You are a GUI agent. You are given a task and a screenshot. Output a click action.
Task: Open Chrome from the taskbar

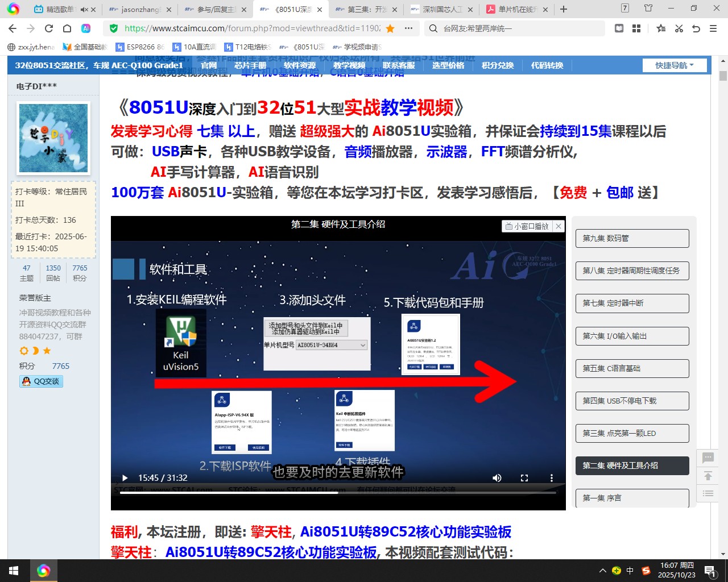coord(44,570)
